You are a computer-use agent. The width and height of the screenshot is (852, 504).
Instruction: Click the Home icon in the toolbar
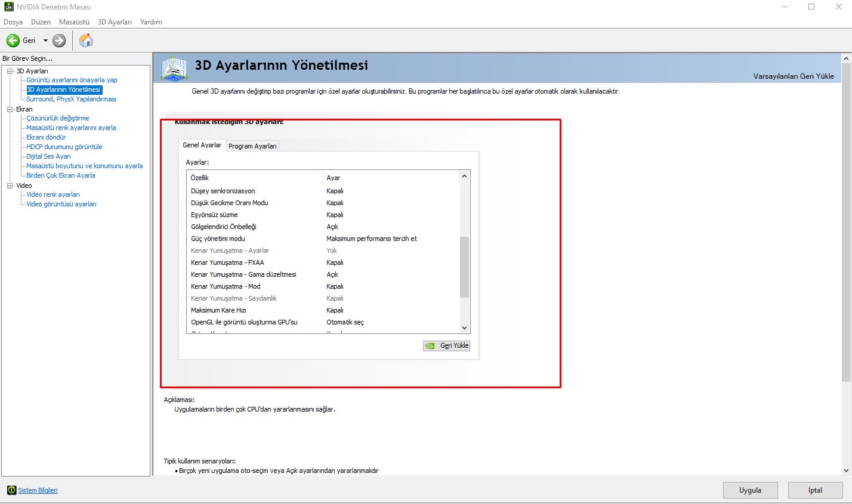86,41
